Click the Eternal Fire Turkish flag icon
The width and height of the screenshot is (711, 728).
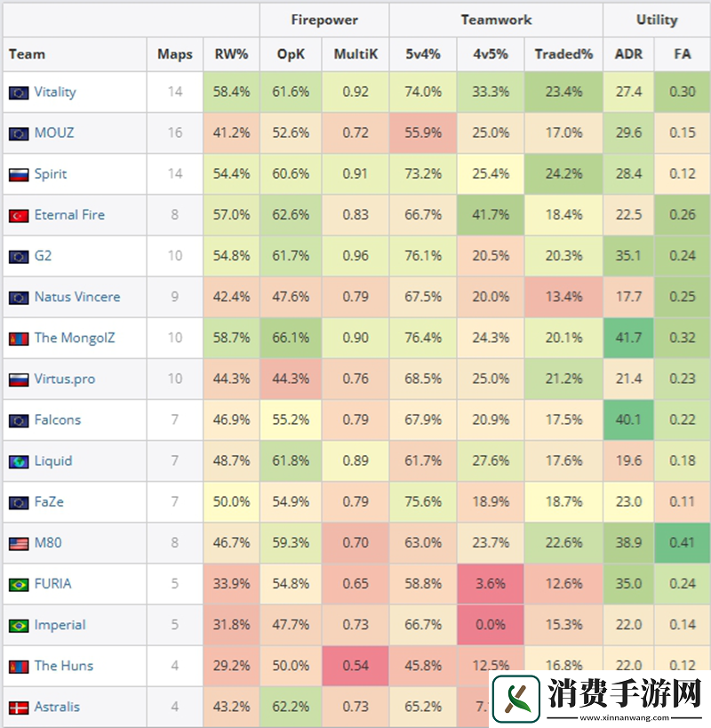click(x=19, y=215)
